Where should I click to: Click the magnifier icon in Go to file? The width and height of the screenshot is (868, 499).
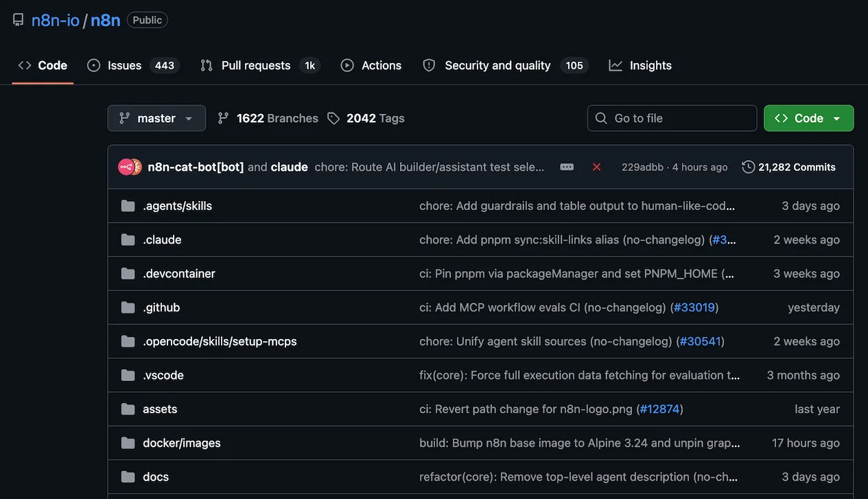click(601, 118)
